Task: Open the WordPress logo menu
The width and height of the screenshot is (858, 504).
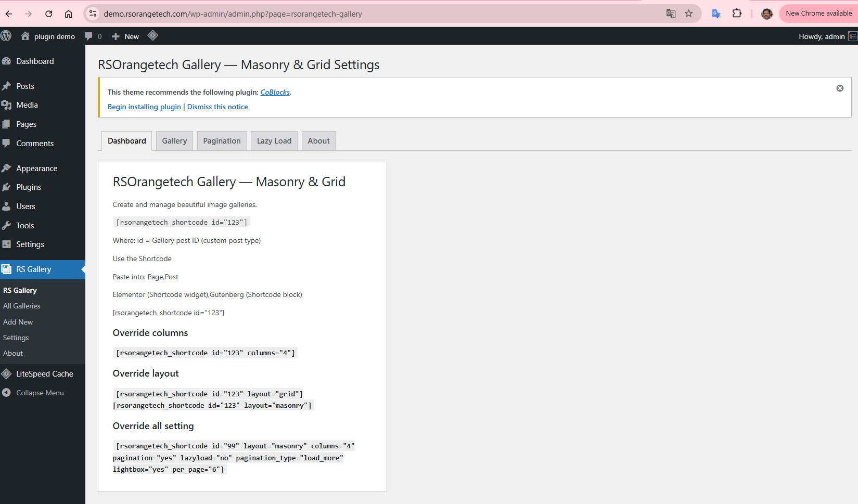Action: [x=6, y=36]
